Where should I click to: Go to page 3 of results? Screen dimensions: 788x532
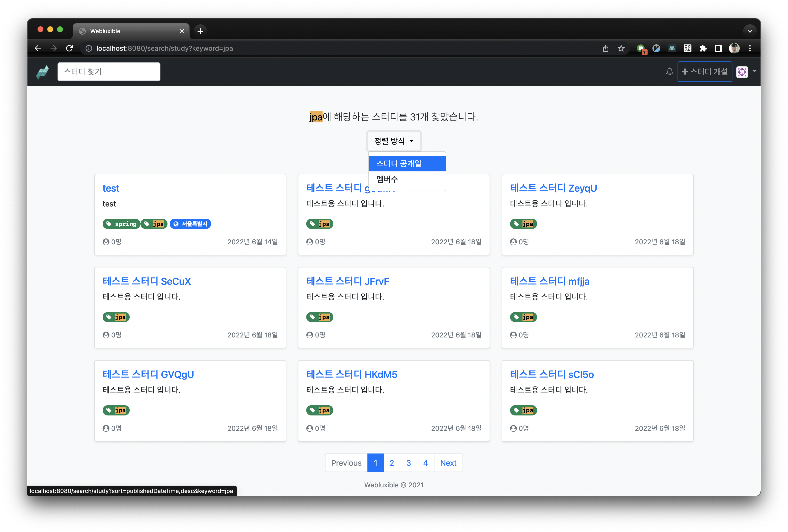click(408, 463)
